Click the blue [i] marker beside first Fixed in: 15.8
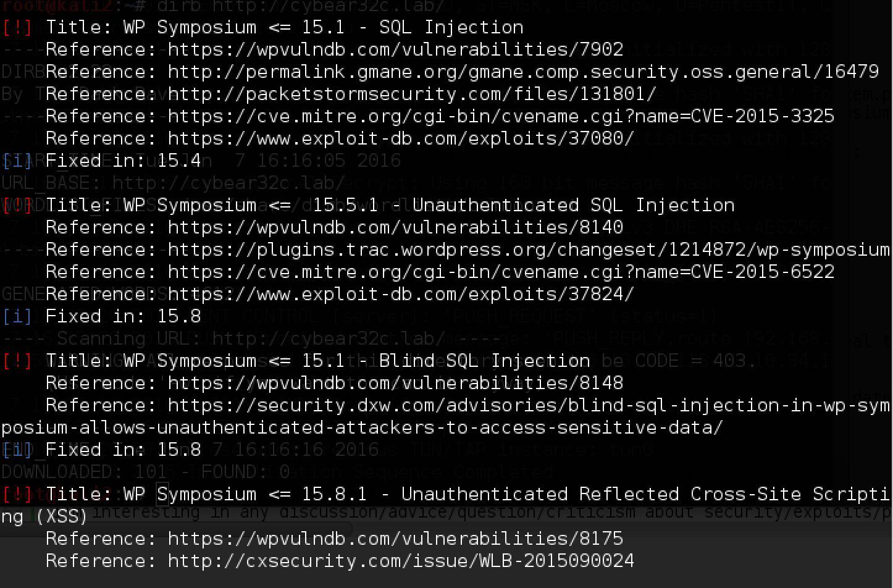The image size is (893, 588). (x=17, y=316)
